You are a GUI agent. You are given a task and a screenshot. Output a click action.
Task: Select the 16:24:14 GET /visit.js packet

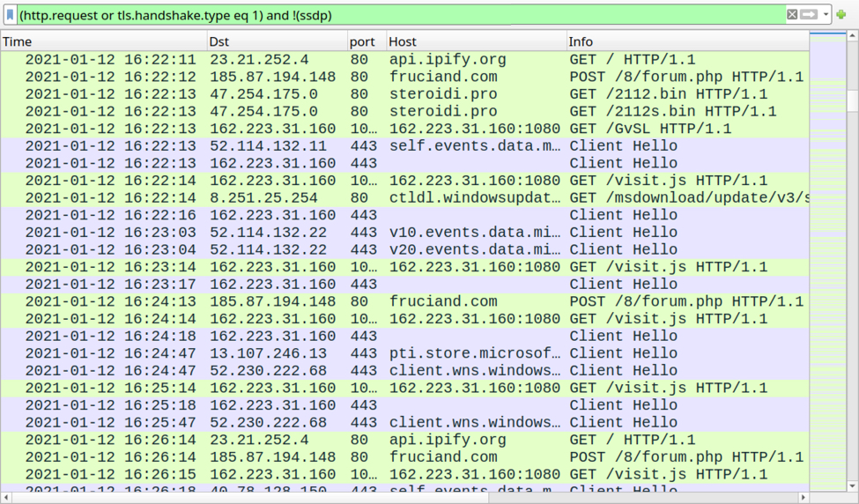405,318
